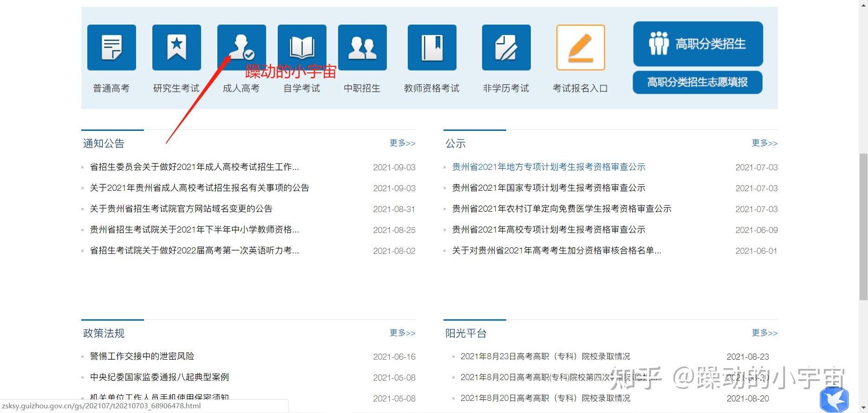Open 中央纪委国家监委通报八起典型案例 article
868x413 pixels.
159,377
